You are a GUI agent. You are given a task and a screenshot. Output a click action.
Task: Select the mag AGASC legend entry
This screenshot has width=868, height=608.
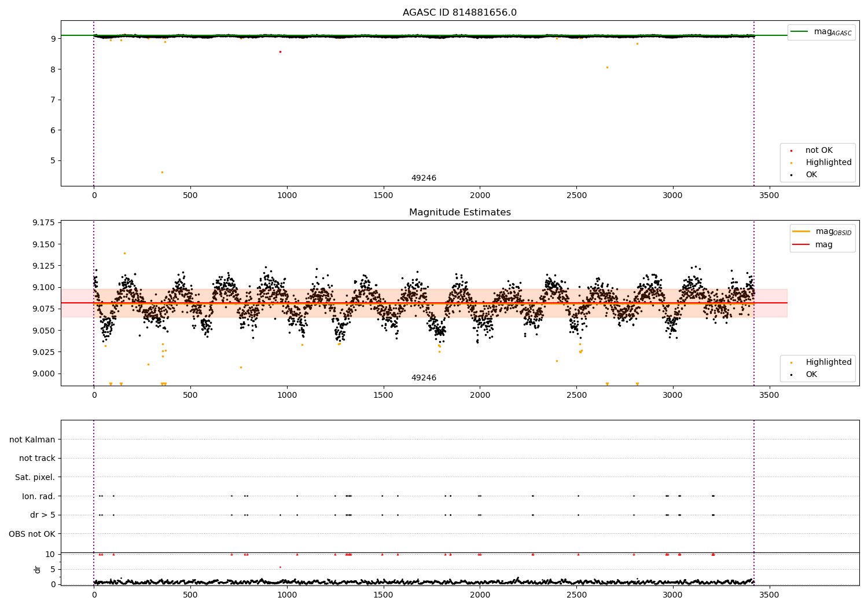tap(822, 32)
